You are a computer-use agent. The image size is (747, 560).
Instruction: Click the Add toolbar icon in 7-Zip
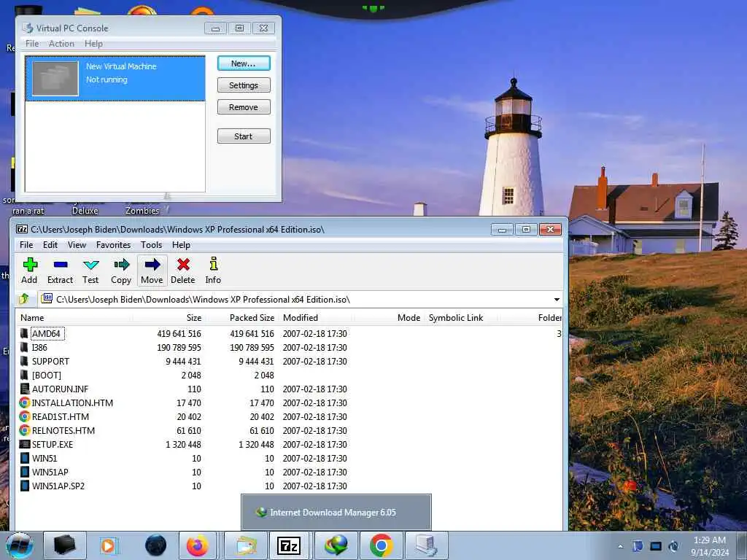(29, 271)
